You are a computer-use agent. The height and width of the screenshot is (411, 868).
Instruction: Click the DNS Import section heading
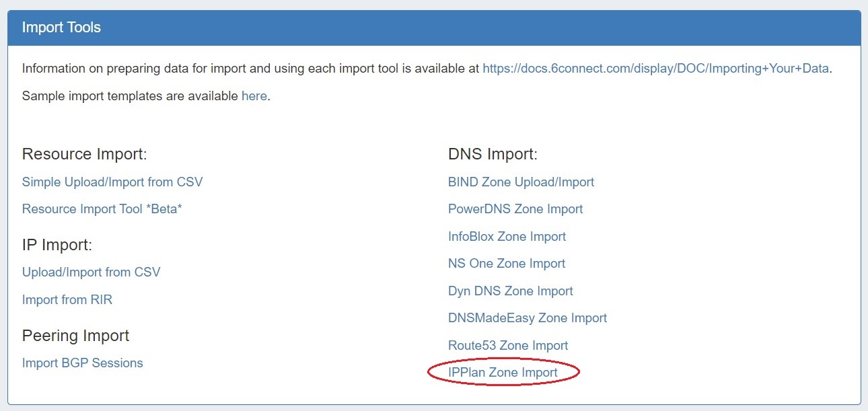pyautogui.click(x=493, y=154)
